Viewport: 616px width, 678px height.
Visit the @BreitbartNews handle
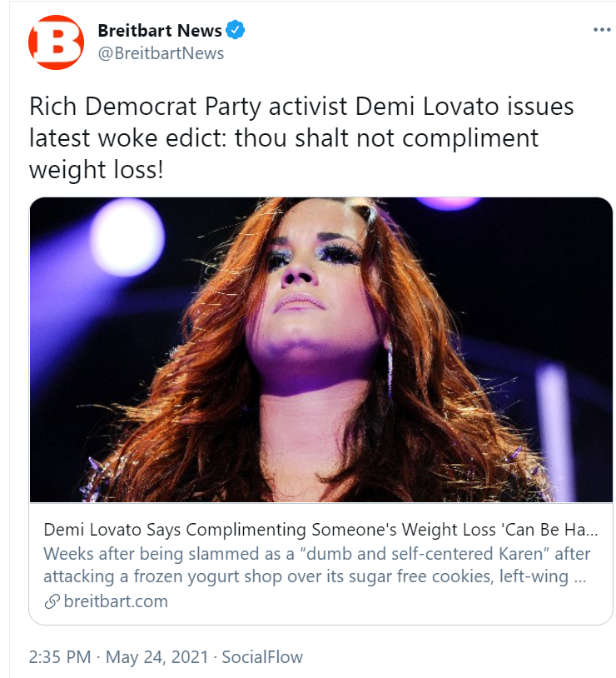(x=161, y=53)
